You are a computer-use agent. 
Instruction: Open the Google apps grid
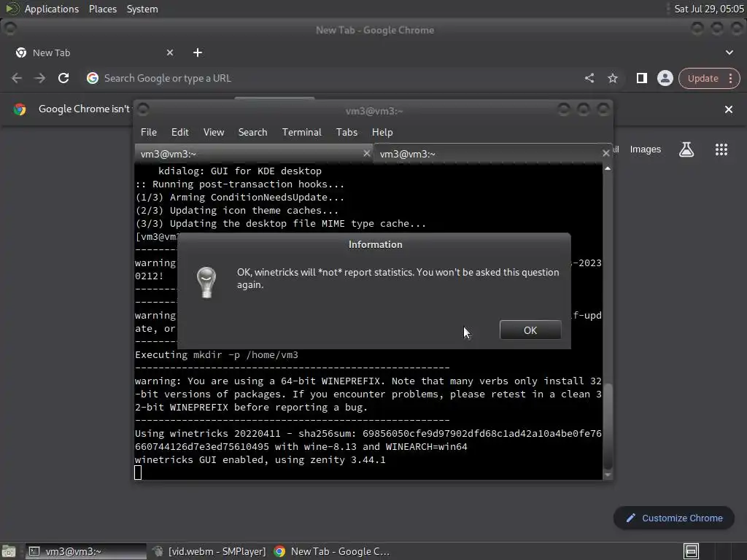click(721, 149)
